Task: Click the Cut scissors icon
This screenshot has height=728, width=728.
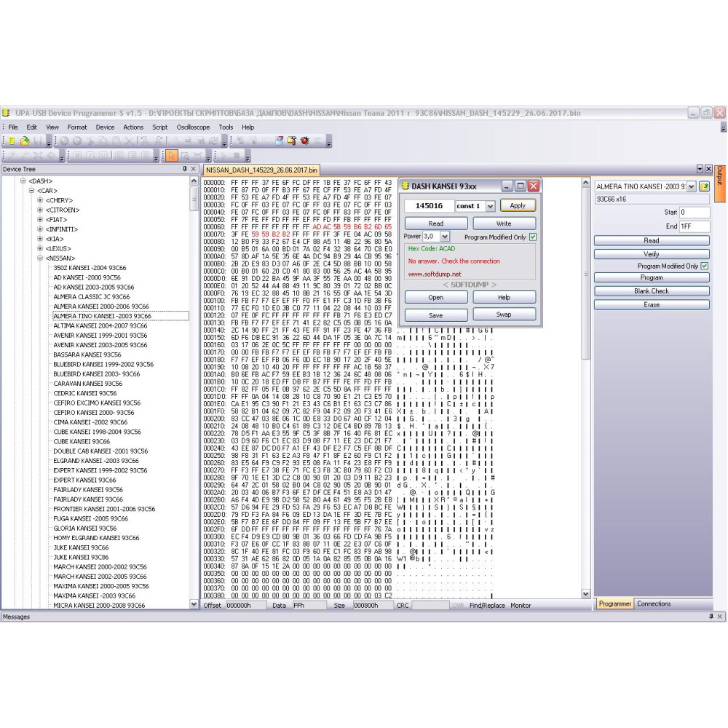Action: 90,141
